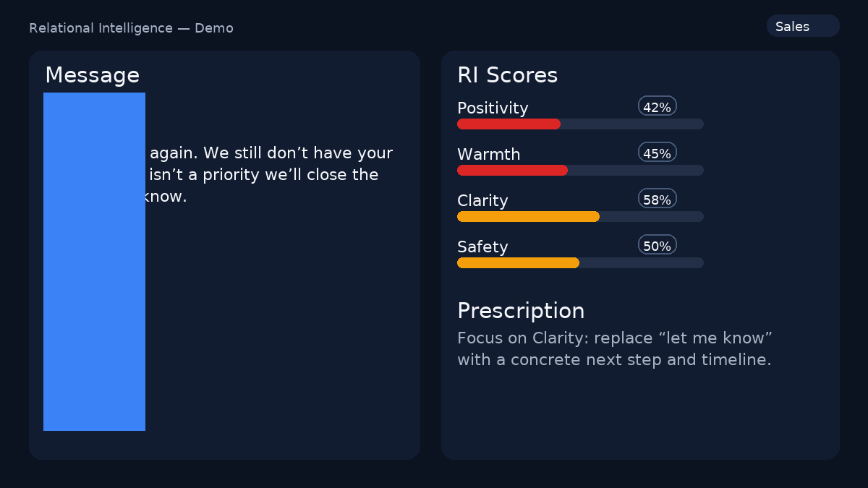
Task: Click the prescription advice text
Action: [615, 348]
